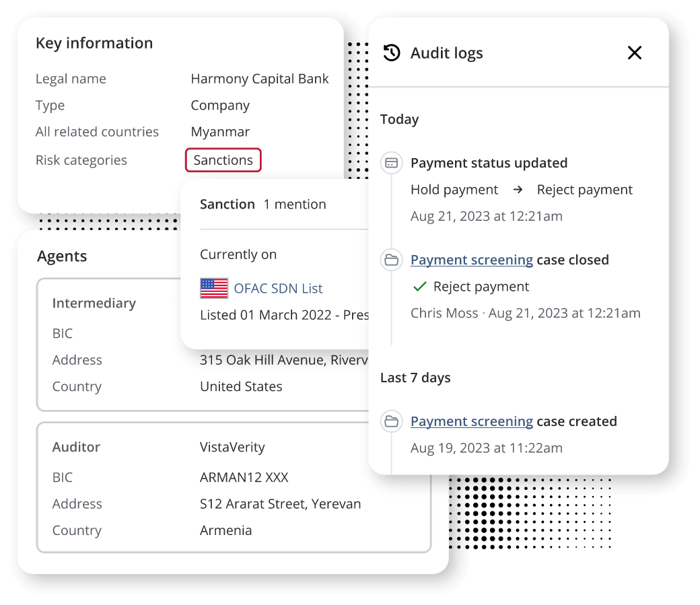700x605 pixels.
Task: Click the US flag icon for OFAC
Action: click(214, 289)
